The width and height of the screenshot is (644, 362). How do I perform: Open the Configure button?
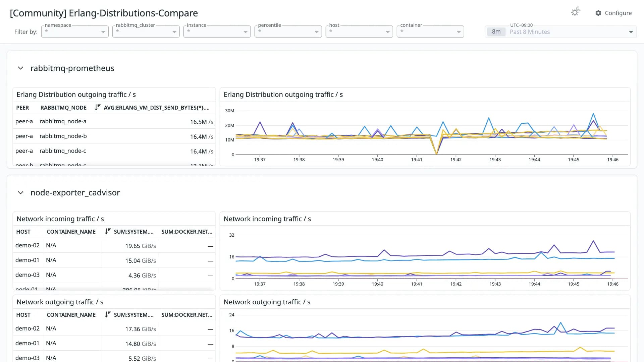(x=613, y=13)
